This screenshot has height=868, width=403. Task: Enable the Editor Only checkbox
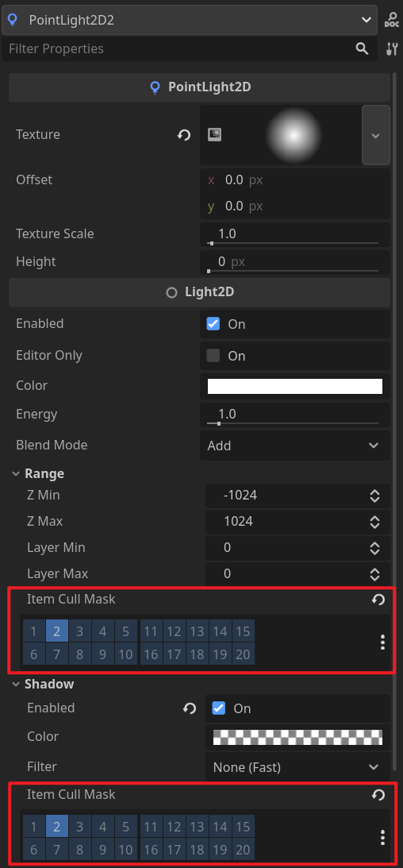pyautogui.click(x=213, y=356)
